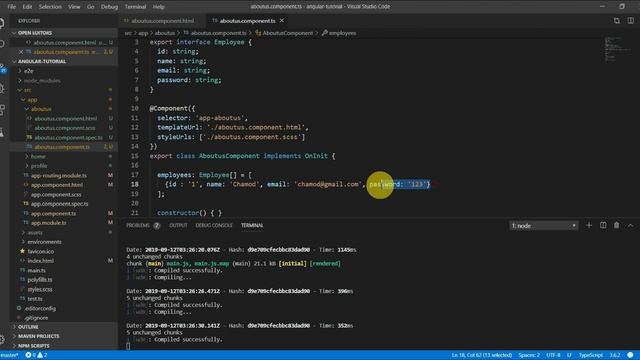The width and height of the screenshot is (640, 360).
Task: Click the feedback smiley in status bar
Action: click(x=630, y=355)
